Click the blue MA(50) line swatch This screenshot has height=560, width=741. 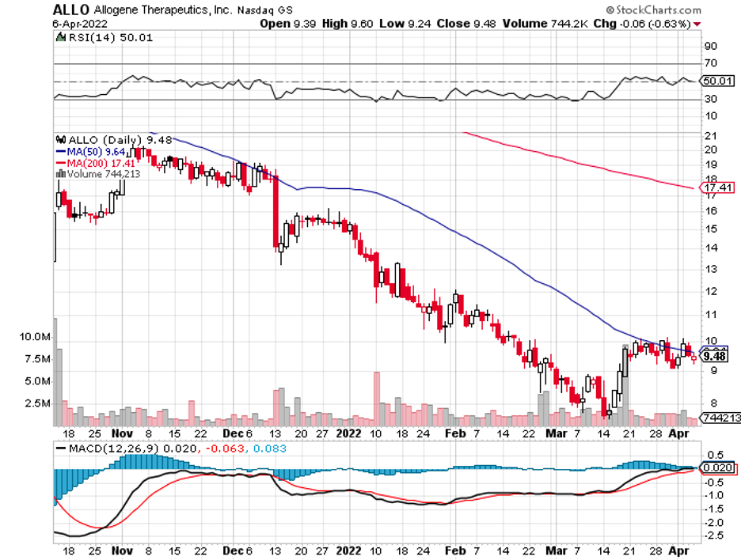pos(60,152)
